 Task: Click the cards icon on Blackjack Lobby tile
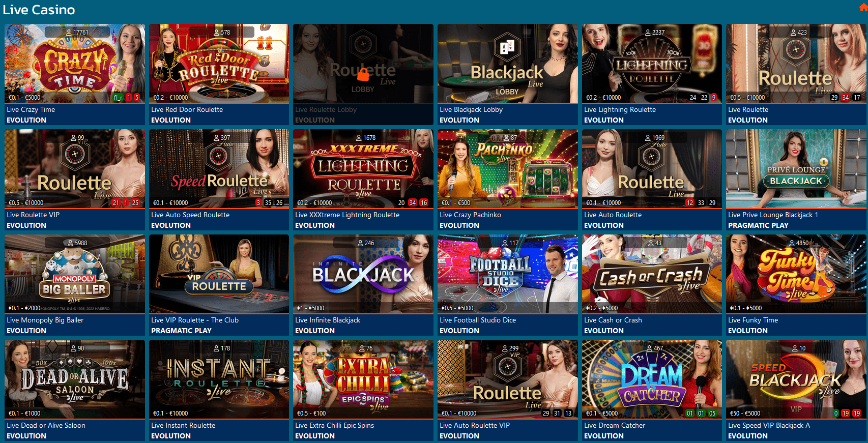507,48
